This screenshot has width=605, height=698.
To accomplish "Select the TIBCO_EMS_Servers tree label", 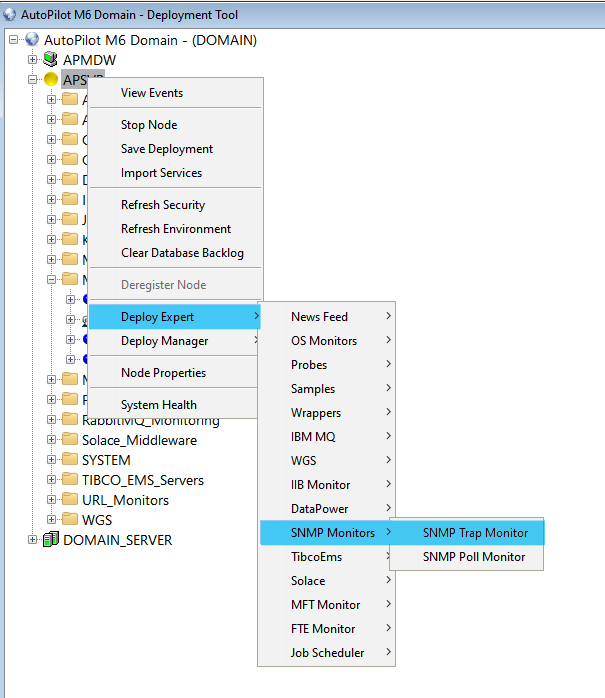I will 143,480.
